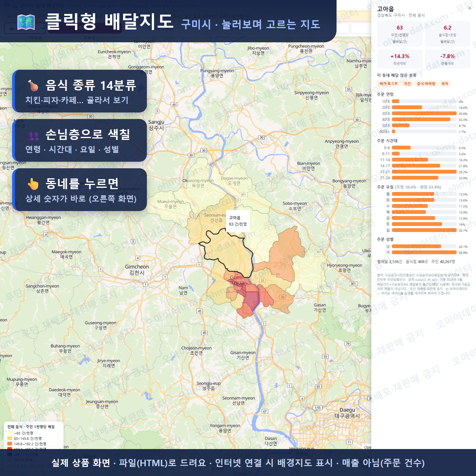Click the Hwanggan-myeon 황간면 map label
476x476 pixels.
[x=43, y=220]
